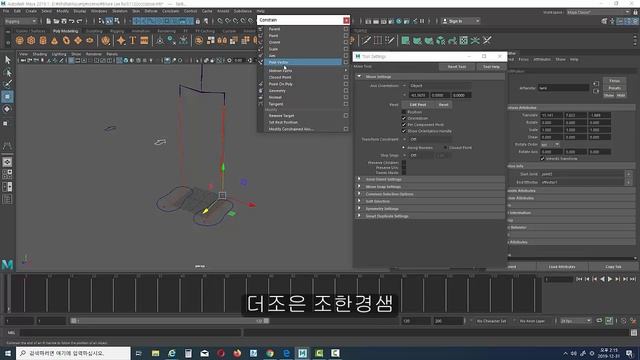Click the four-view layout icon
The height and width of the screenshot is (360, 640).
pos(7,174)
